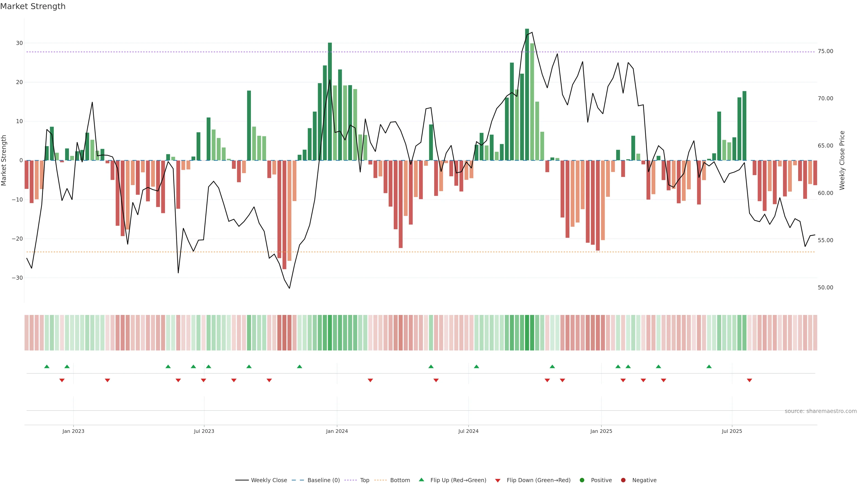Click the red Negative circle legend icon
Image resolution: width=868 pixels, height=488 pixels.
(x=623, y=480)
